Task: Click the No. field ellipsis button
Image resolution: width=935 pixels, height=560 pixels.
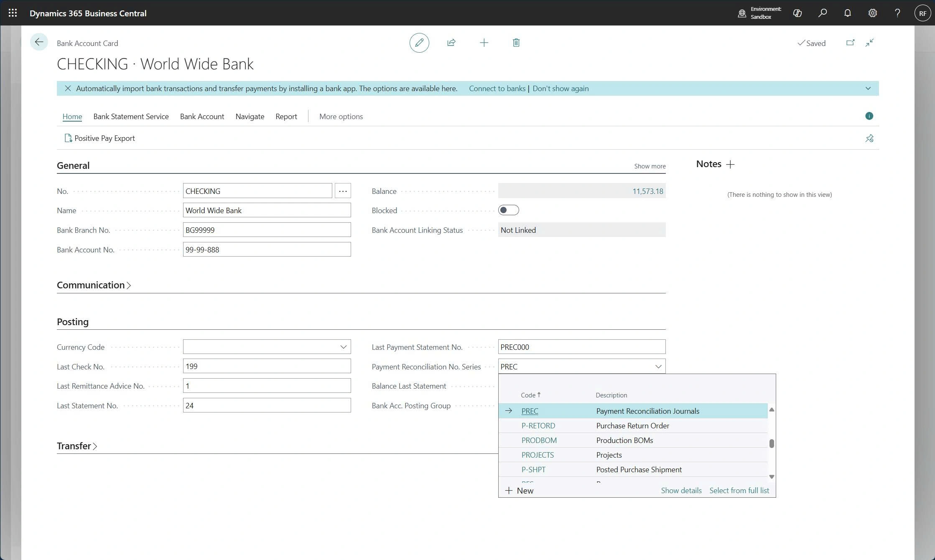Action: coord(343,191)
